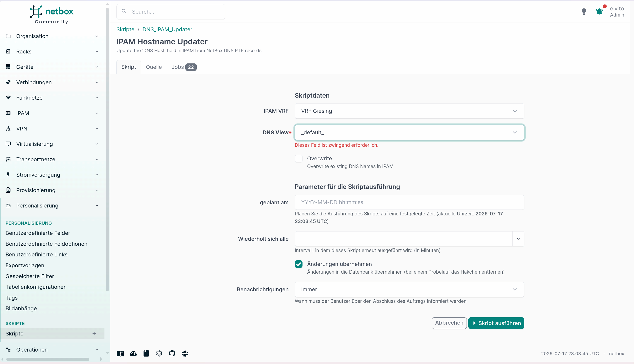The width and height of the screenshot is (634, 364).
Task: Uncheck the Änderungen übernehmen checkbox
Action: pyautogui.click(x=299, y=264)
